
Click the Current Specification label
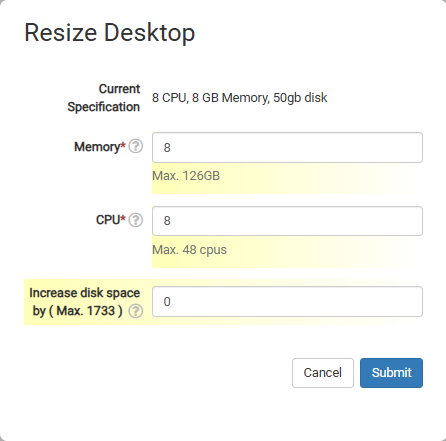(104, 98)
